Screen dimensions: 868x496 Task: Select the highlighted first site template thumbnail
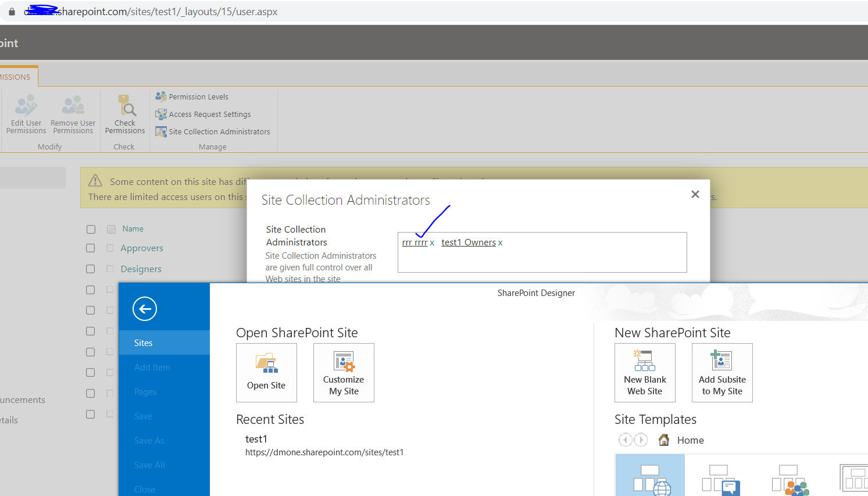(x=650, y=476)
